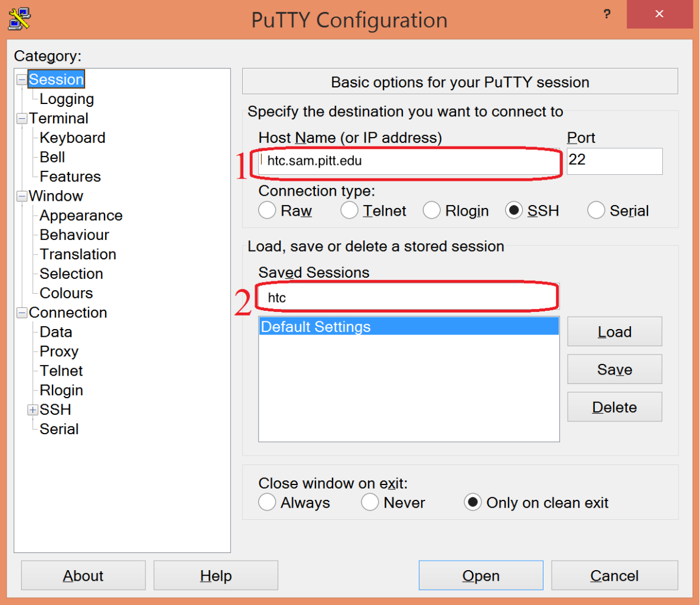
Task: Choose Telnet as the connection type
Action: coord(350,210)
